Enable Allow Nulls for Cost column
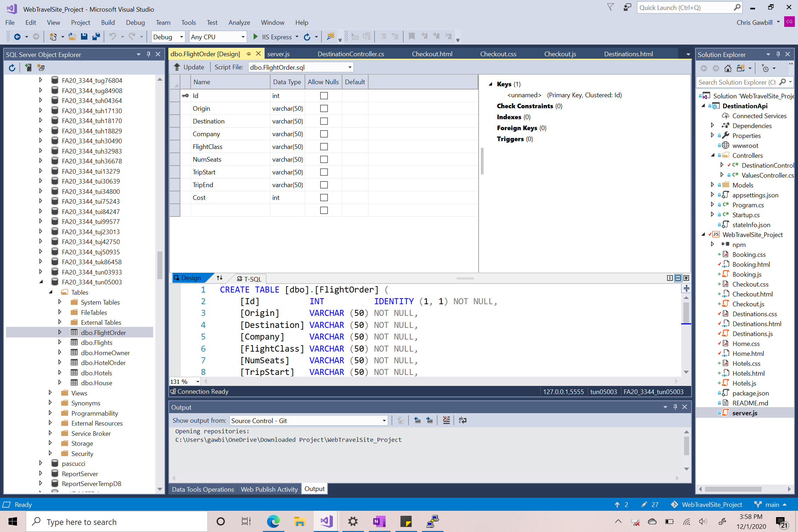This screenshot has height=532, width=798. point(324,197)
